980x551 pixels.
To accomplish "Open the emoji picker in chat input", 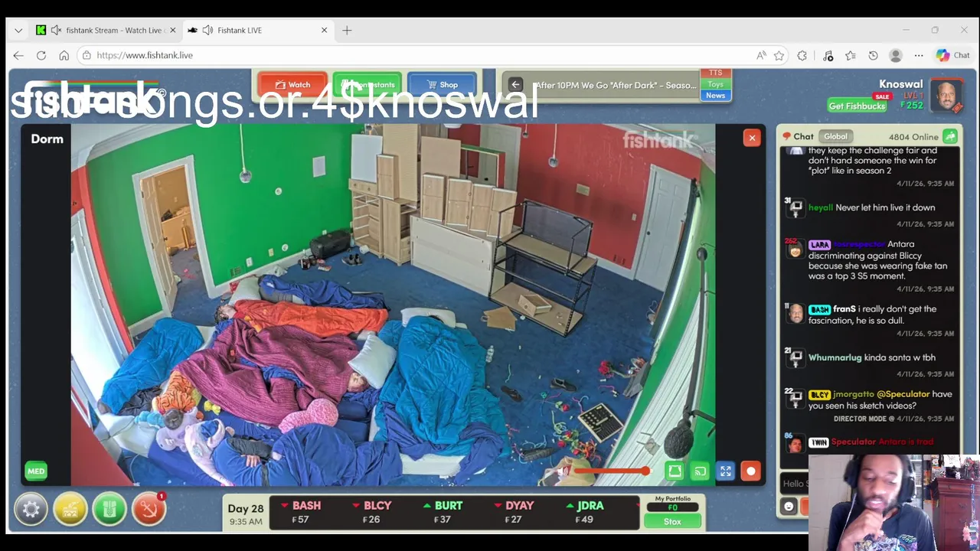I will pos(789,507).
